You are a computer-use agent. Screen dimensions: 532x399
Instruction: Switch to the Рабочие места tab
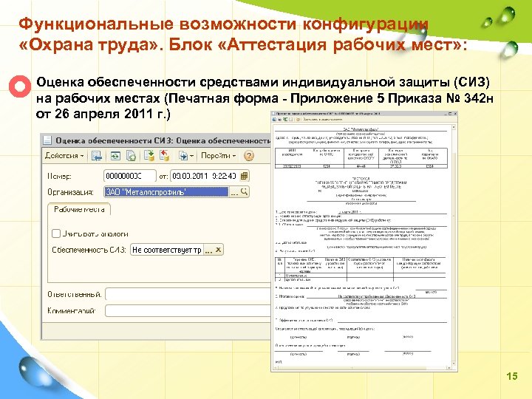79,209
